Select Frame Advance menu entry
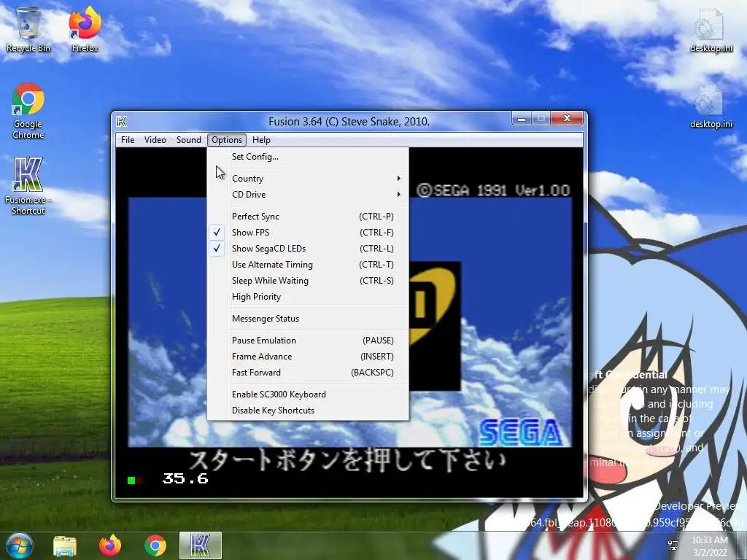The height and width of the screenshot is (560, 747). tap(308, 357)
